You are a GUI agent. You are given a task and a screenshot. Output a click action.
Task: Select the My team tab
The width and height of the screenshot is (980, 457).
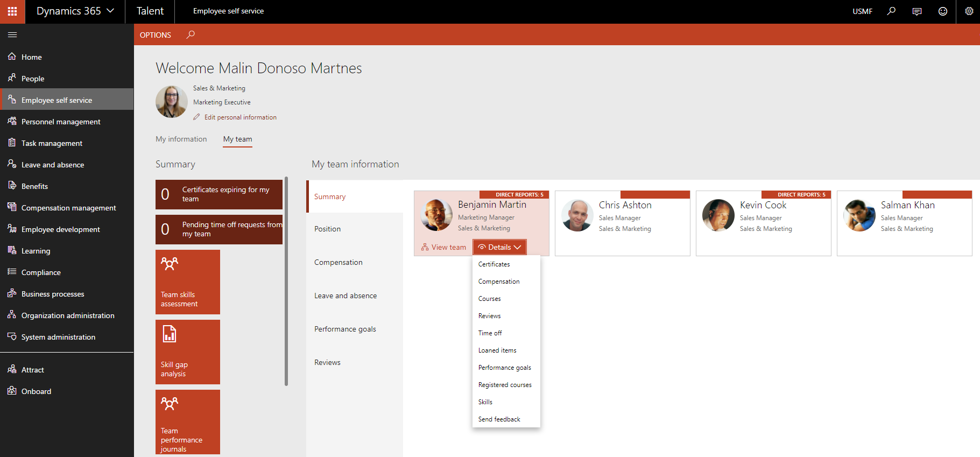(238, 139)
